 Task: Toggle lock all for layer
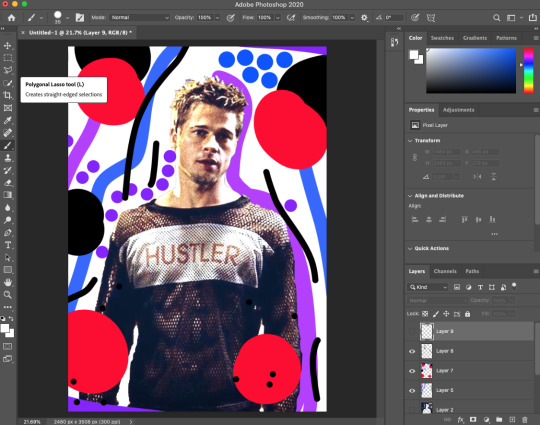[x=467, y=314]
